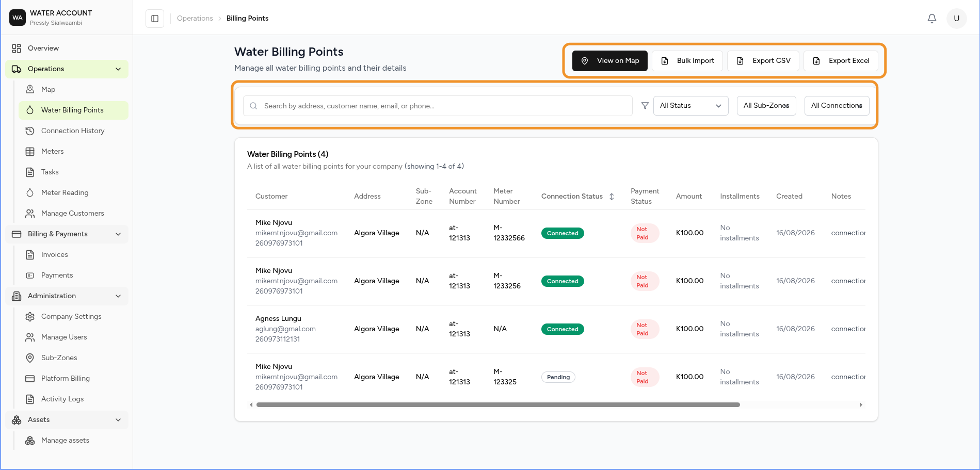Click the filter funnel icon

click(645, 106)
